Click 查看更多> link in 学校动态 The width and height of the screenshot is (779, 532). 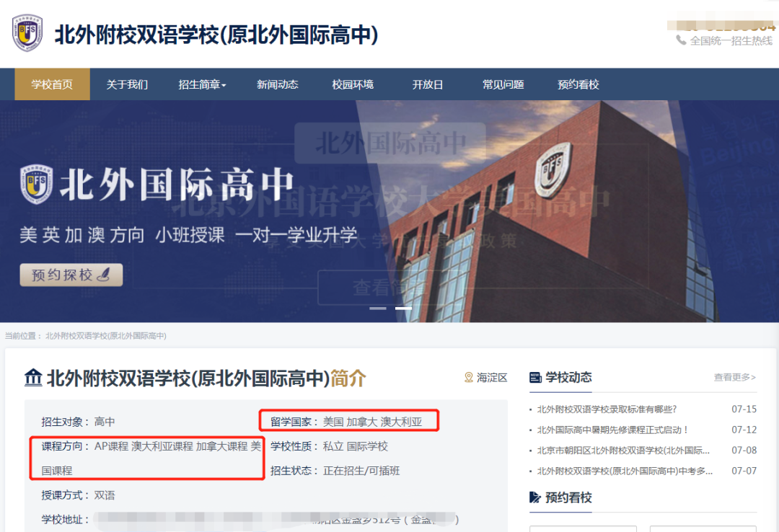coord(735,377)
